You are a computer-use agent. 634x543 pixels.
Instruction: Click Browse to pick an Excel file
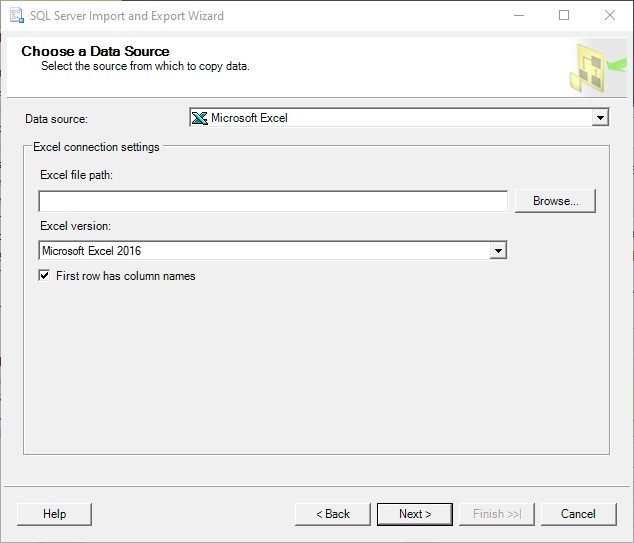tap(555, 201)
